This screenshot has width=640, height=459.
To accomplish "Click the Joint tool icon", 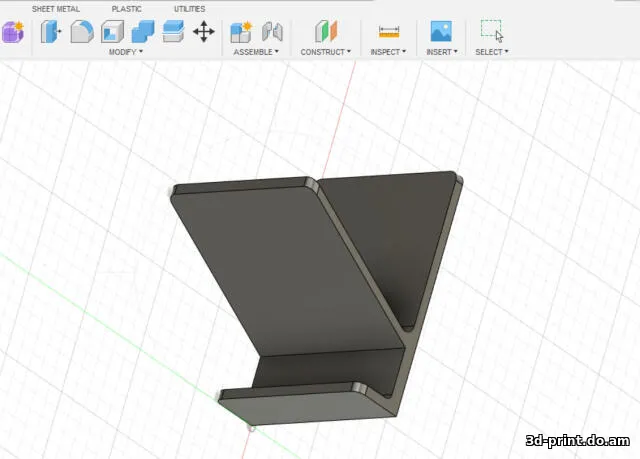I will tap(272, 32).
